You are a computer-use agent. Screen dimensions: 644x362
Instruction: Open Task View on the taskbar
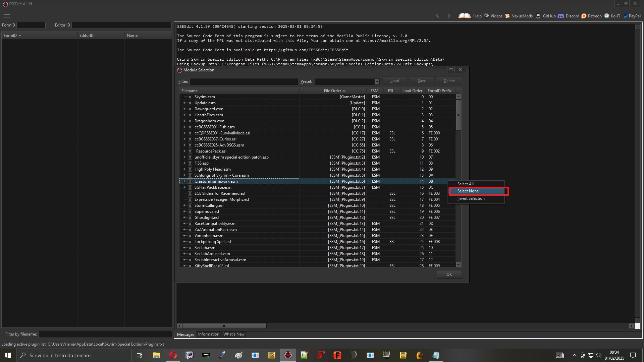[x=140, y=355]
